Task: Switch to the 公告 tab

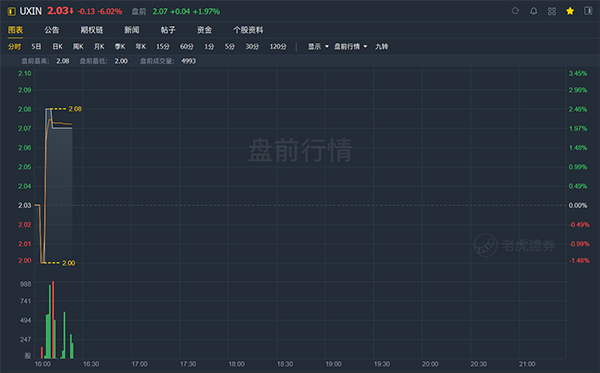Action: [x=51, y=30]
